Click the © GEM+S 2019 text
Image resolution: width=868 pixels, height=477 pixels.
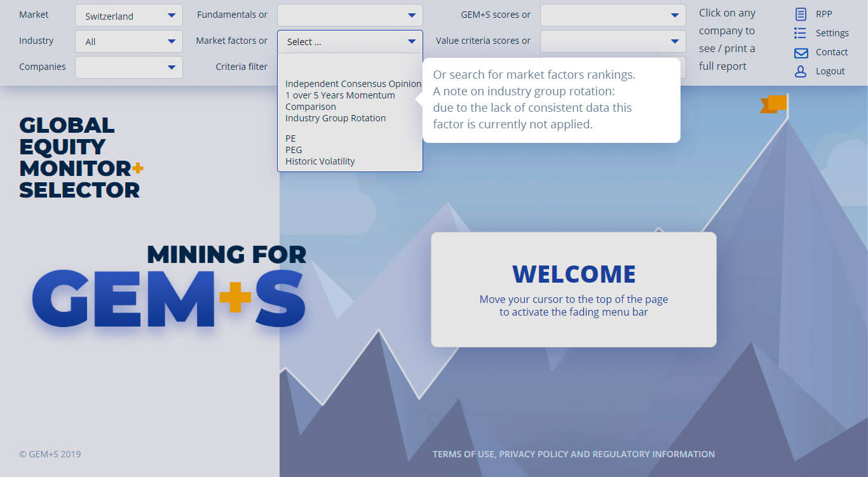[x=50, y=454]
